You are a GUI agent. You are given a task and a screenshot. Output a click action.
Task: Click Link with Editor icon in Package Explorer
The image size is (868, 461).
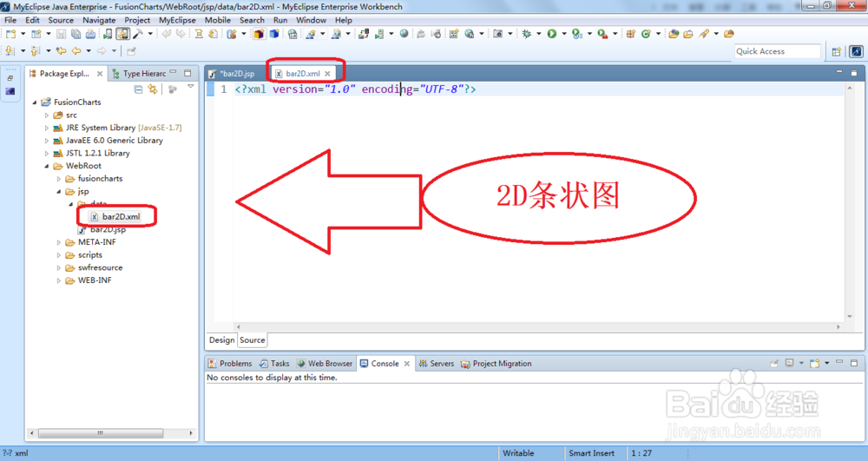(x=153, y=89)
